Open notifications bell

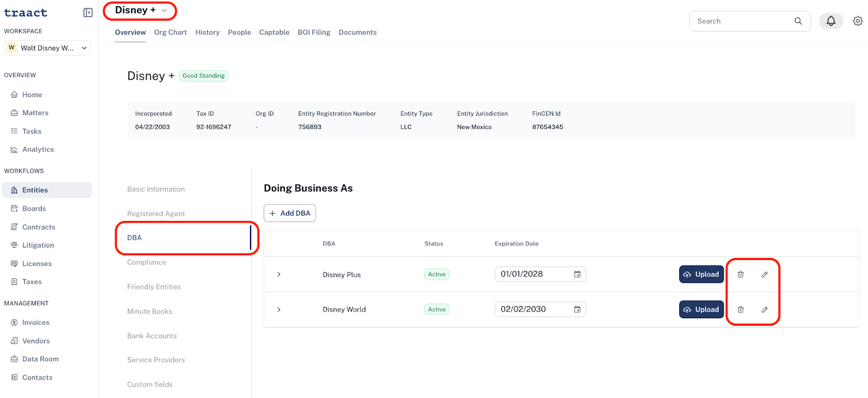click(831, 21)
